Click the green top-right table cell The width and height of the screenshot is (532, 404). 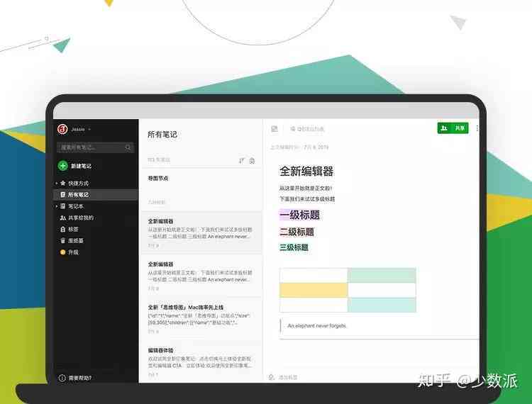click(382, 275)
